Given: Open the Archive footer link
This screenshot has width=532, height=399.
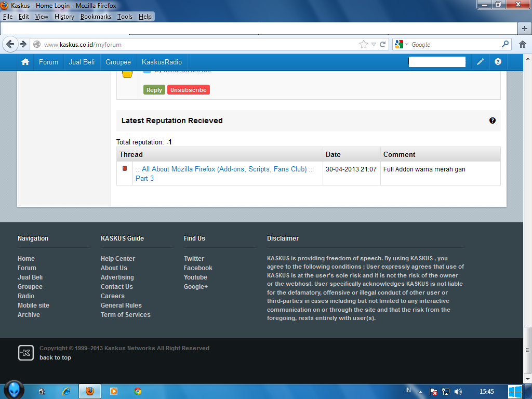Looking at the screenshot, I should click(29, 314).
